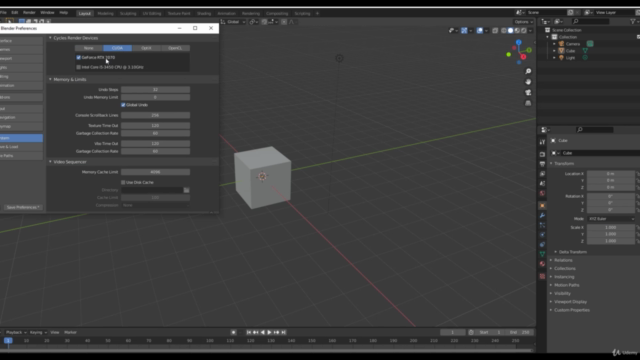Open the Window menu
The image size is (640, 360).
click(47, 13)
